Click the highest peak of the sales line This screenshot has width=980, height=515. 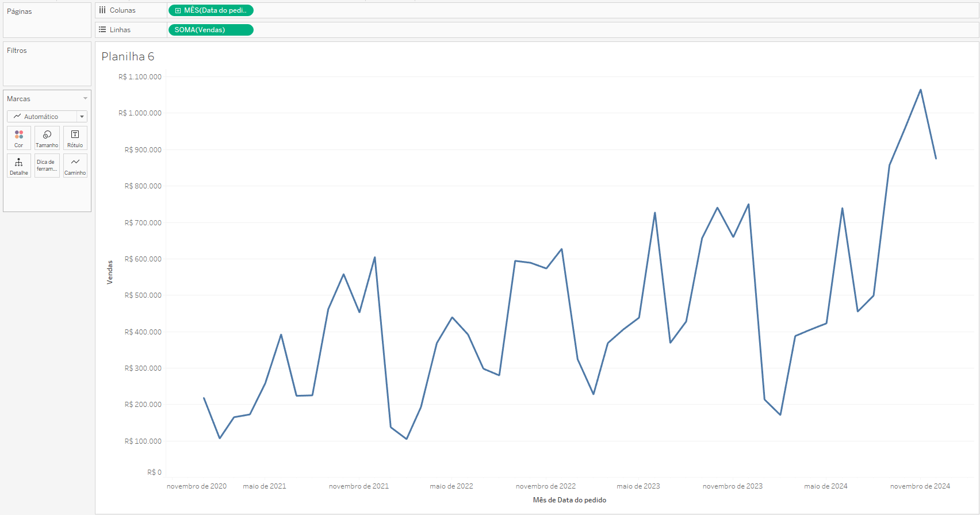[920, 90]
